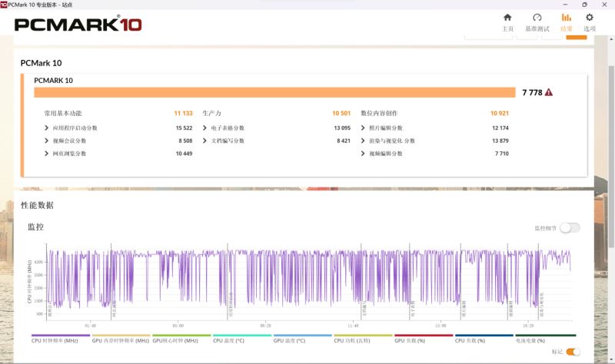The image size is (615, 364).
Task: Click the last chart marker line near 18:20
Action: (539, 282)
